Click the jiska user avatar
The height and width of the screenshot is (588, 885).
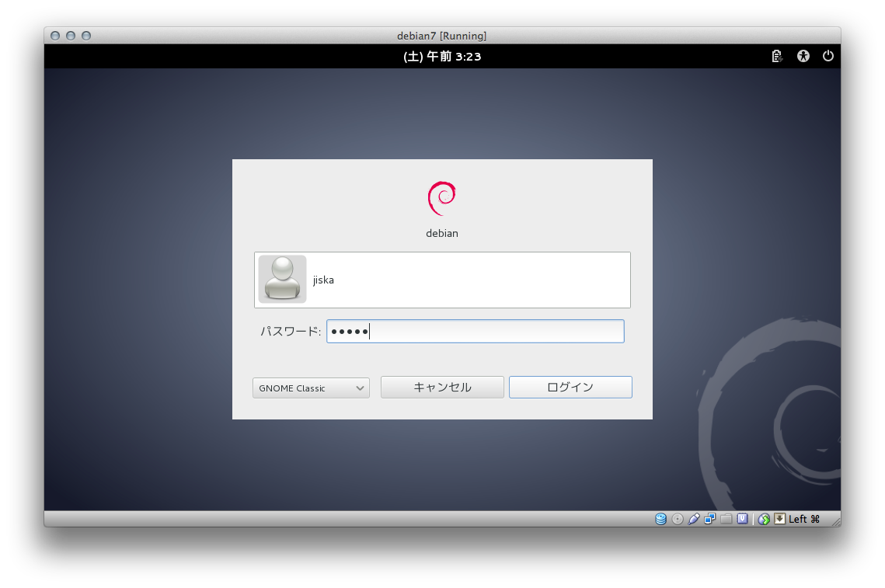coord(282,280)
